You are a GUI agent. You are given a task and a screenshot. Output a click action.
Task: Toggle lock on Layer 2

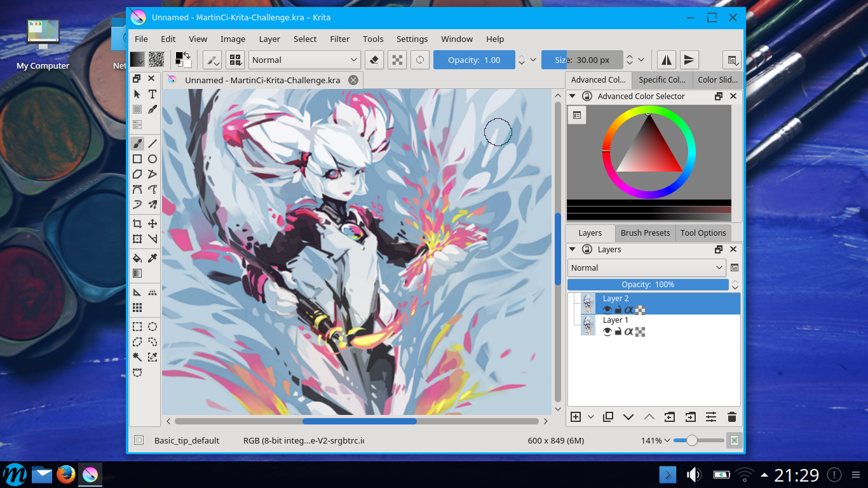coord(618,310)
